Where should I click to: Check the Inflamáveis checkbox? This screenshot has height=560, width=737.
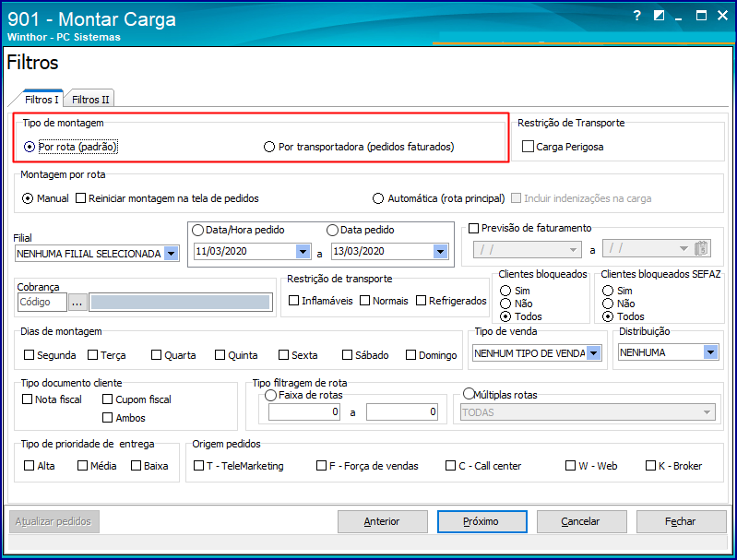tap(293, 301)
